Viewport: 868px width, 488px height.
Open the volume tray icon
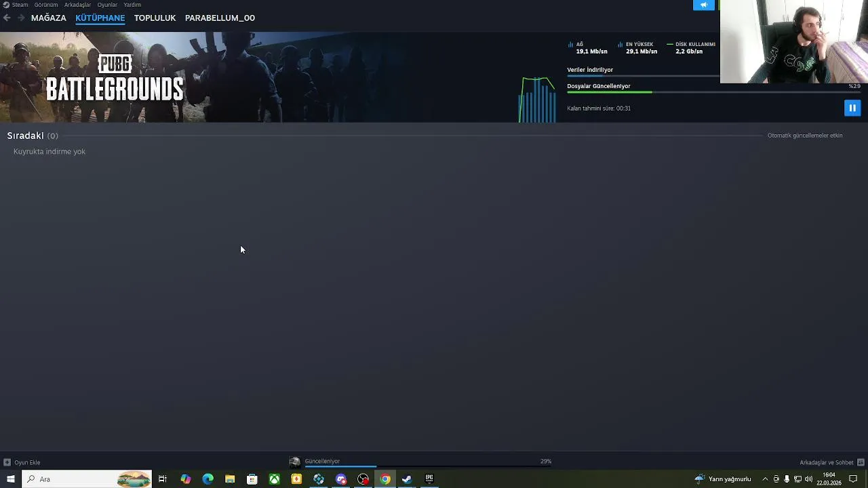click(x=808, y=479)
